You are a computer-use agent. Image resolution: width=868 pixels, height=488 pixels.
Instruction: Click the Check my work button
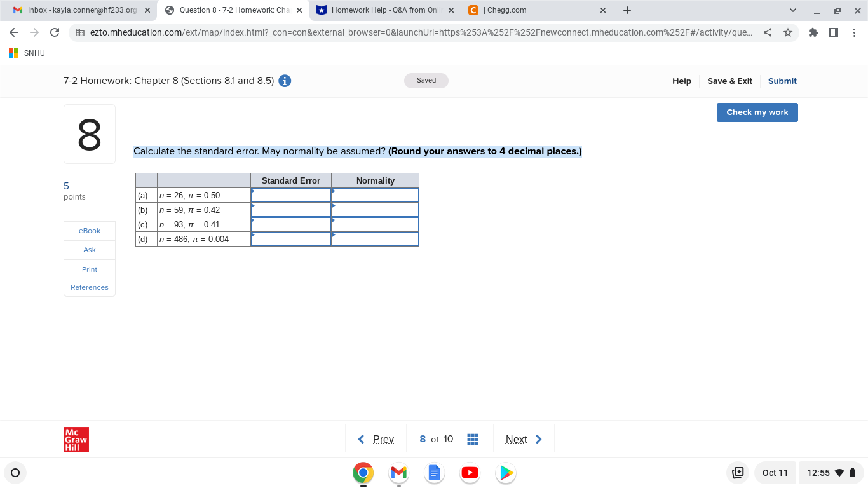coord(757,112)
